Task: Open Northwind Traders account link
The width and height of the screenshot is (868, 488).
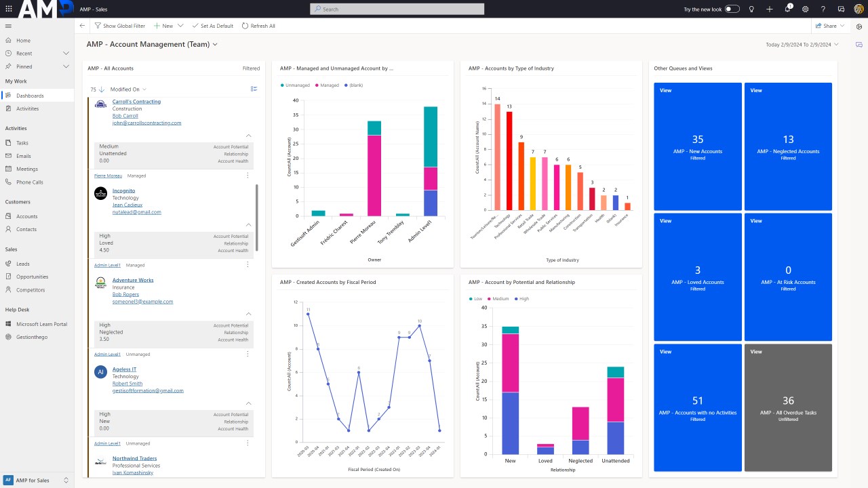Action: click(x=134, y=458)
